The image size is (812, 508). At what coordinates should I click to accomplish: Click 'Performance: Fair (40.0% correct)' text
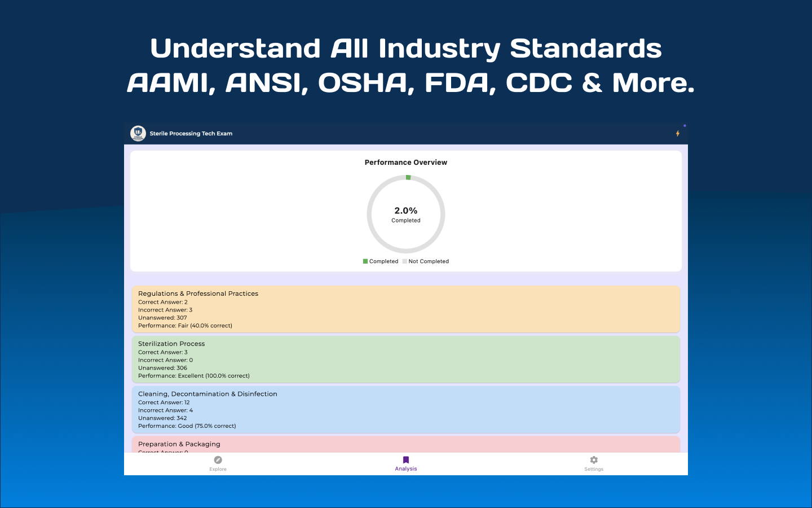185,326
